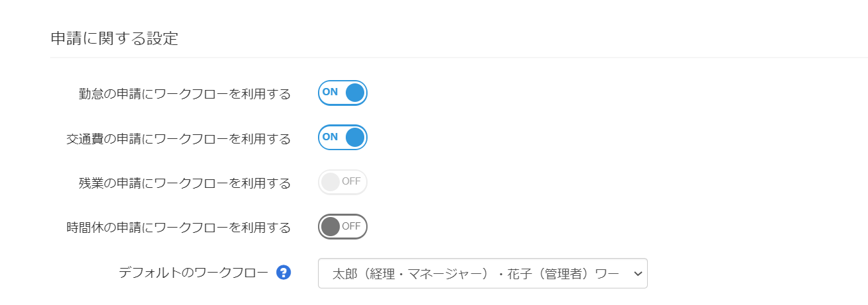Open the デフォルトのワークフロー dropdown
This screenshot has height=305, width=868.
click(x=483, y=273)
